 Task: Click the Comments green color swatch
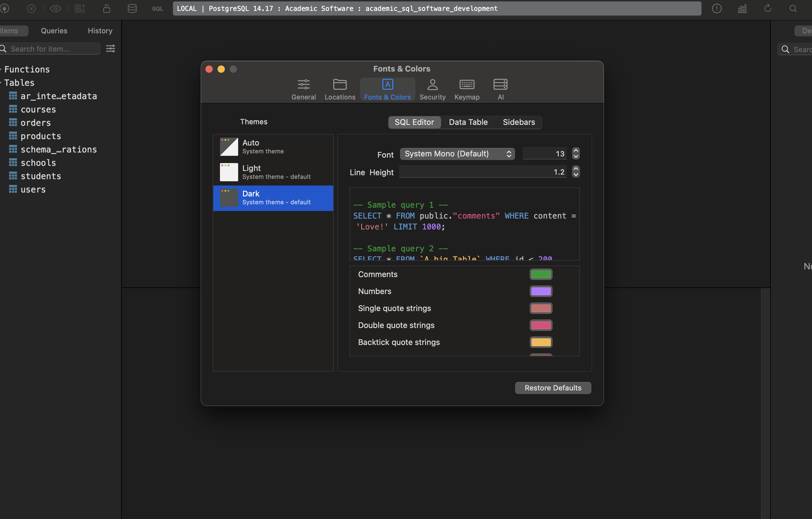pyautogui.click(x=541, y=274)
